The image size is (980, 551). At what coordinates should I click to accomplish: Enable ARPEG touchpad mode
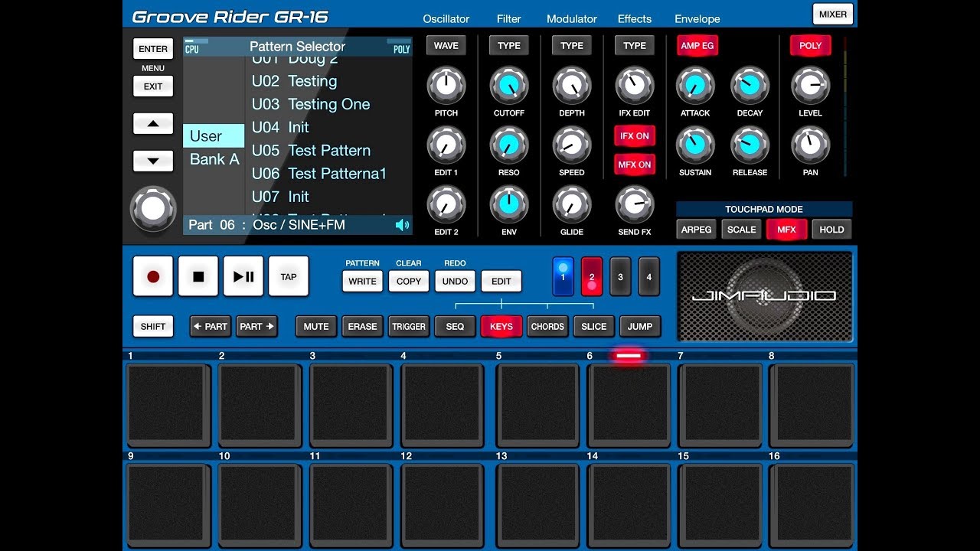[696, 229]
